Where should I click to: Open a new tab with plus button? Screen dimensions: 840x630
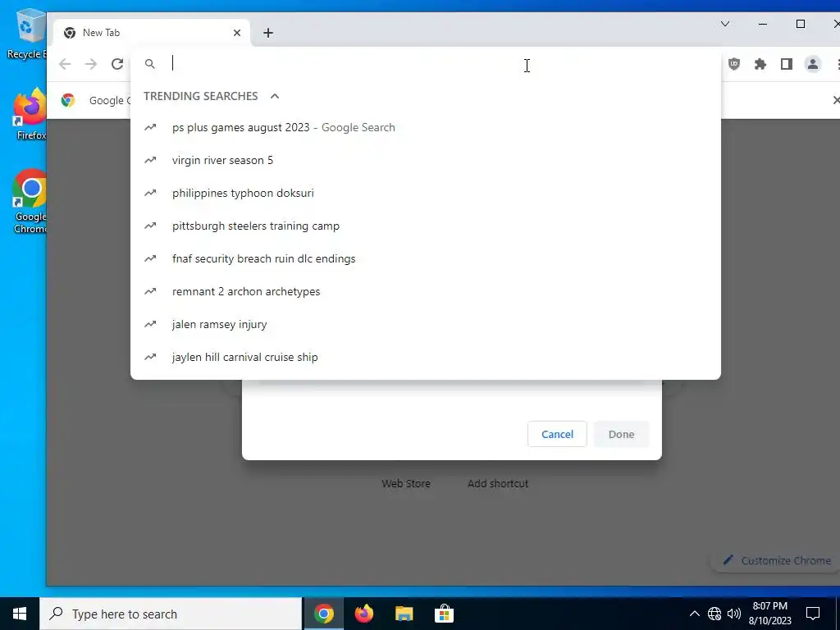(x=268, y=33)
